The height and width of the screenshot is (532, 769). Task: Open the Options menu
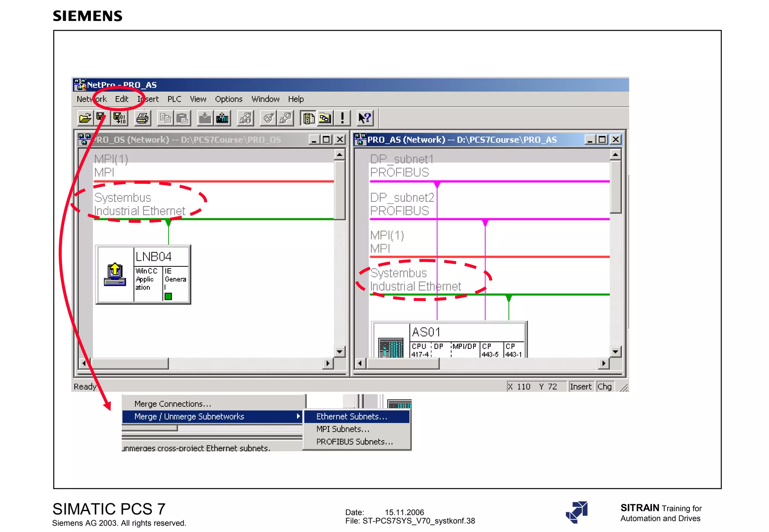(229, 99)
